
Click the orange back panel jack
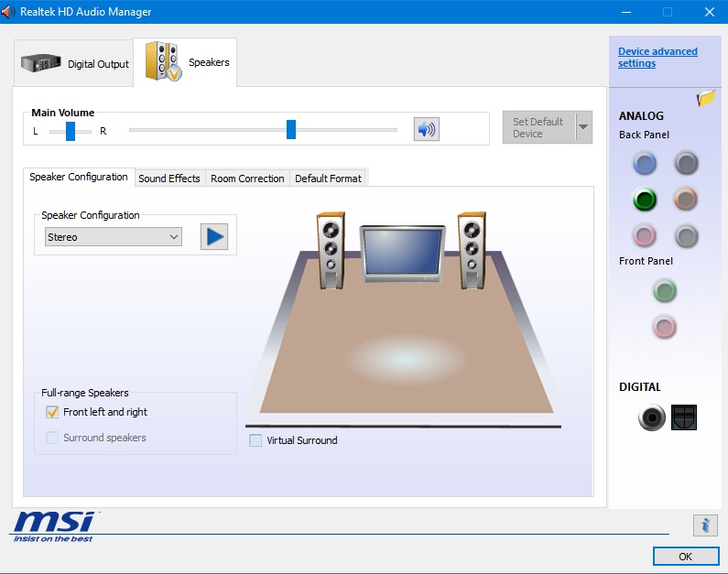[x=686, y=200]
